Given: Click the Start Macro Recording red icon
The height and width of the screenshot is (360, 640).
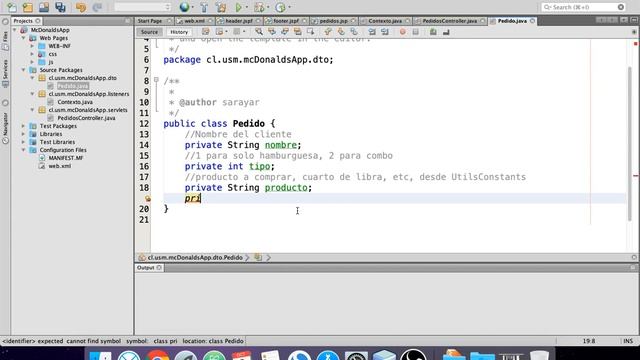Looking at the screenshot, I should [x=402, y=31].
